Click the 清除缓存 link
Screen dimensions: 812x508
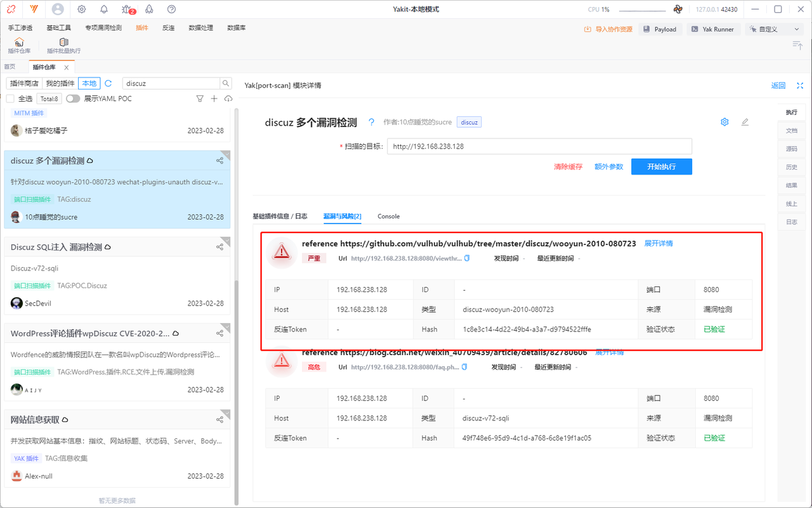coord(568,166)
